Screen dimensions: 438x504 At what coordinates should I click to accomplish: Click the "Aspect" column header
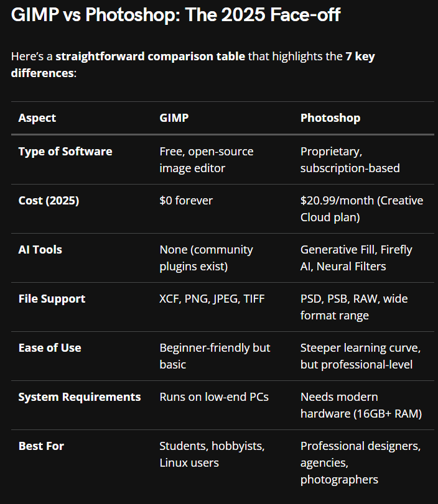pos(37,117)
